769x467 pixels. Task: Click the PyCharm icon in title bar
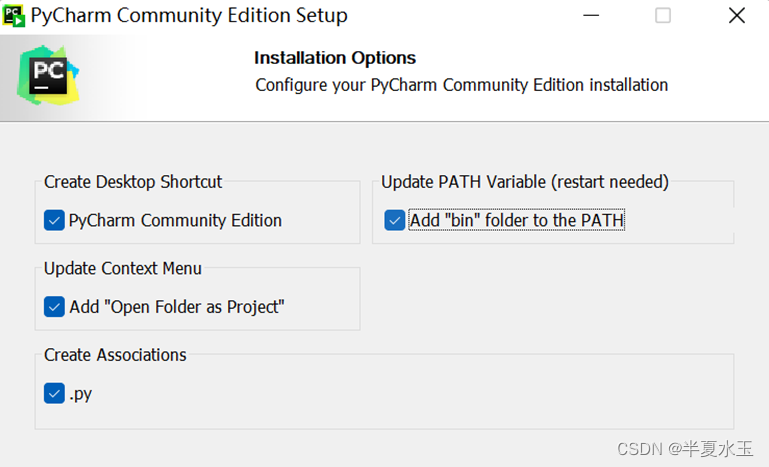pyautogui.click(x=15, y=16)
